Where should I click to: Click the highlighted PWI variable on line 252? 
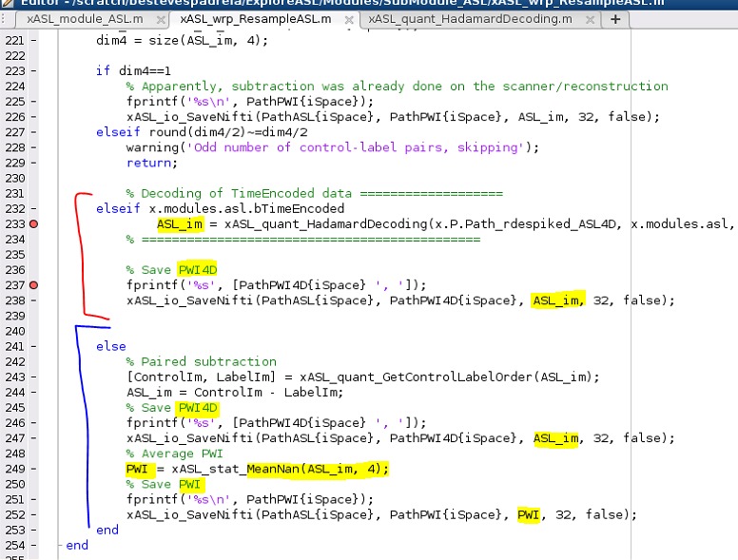(529, 514)
